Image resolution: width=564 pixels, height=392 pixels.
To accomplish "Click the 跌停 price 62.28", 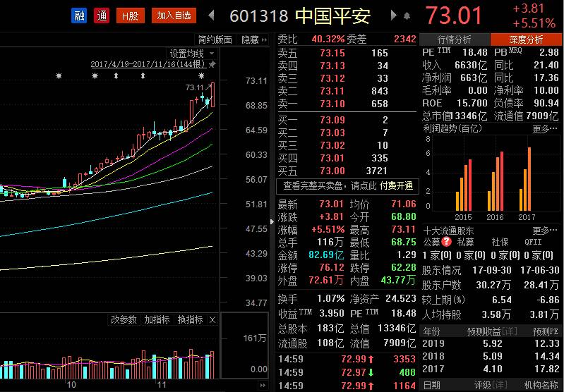I will pos(404,268).
